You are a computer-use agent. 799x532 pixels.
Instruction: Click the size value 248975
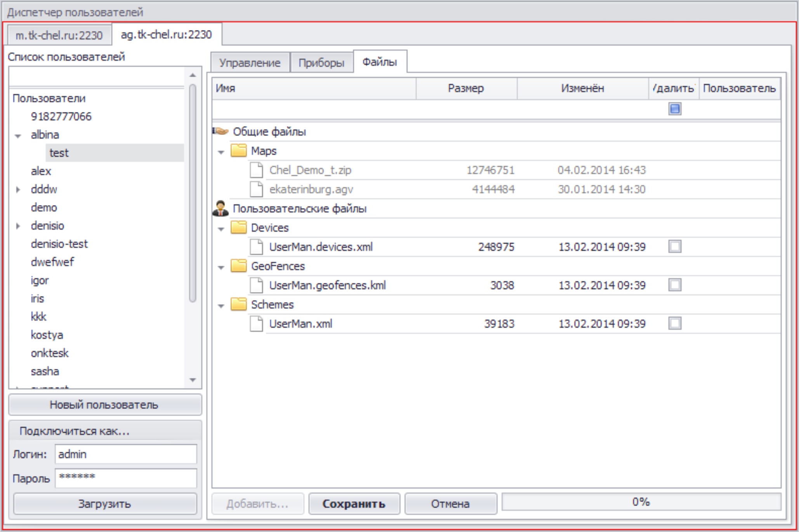(496, 247)
